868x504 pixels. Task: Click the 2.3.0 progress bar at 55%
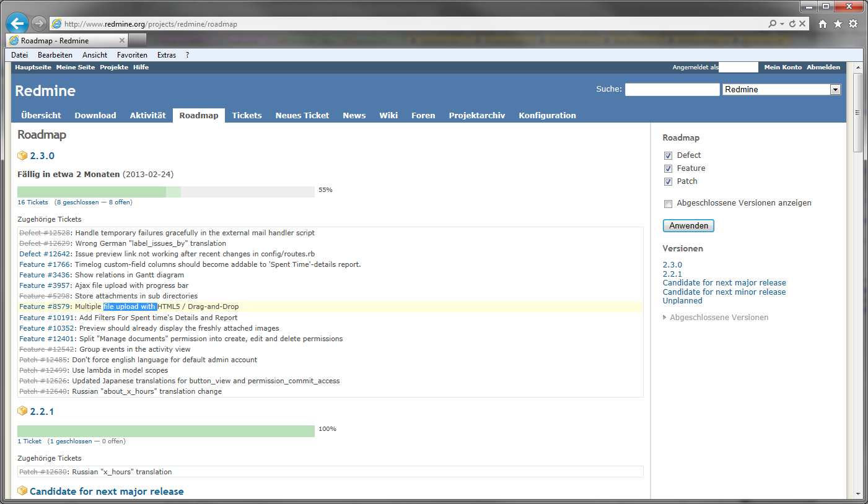tap(166, 192)
